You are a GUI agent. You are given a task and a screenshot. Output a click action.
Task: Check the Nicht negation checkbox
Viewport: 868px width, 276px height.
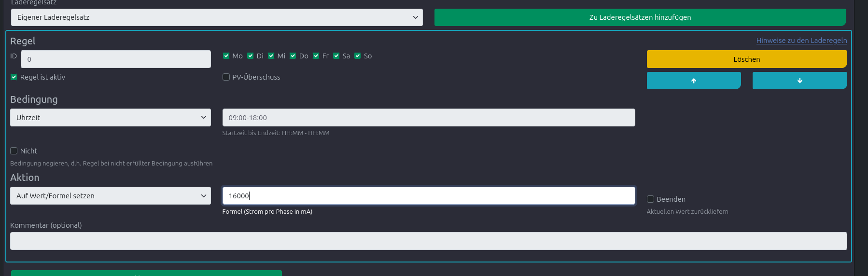tap(14, 151)
